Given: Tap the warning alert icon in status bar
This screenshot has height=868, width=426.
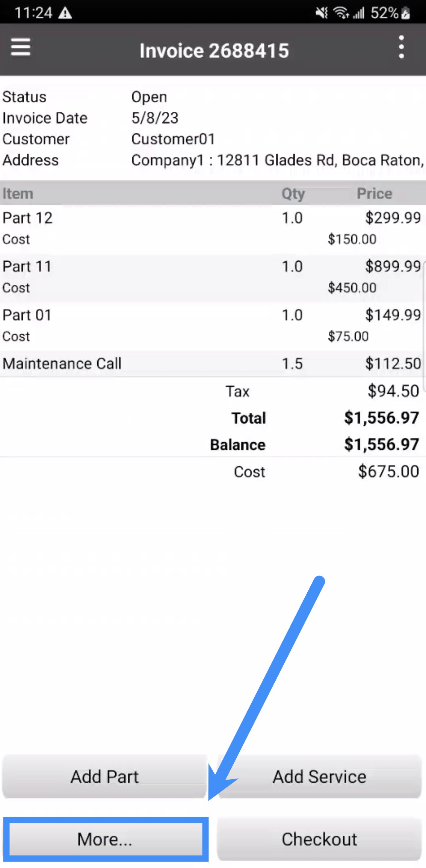Looking at the screenshot, I should coord(65,14).
